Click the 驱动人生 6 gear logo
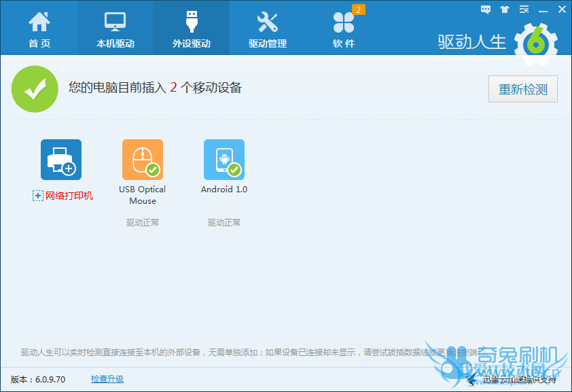 click(x=535, y=44)
